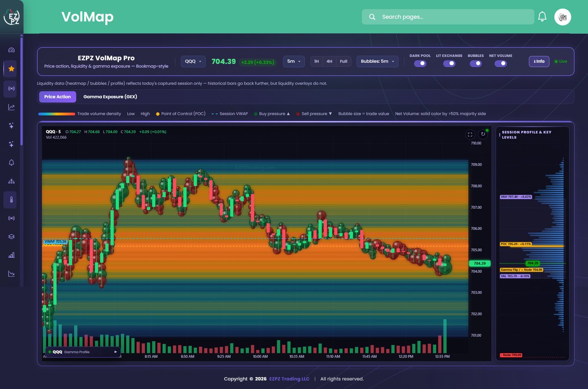The height and width of the screenshot is (389, 588).
Task: Click the red - Node 700.00 label
Action: [511, 355]
